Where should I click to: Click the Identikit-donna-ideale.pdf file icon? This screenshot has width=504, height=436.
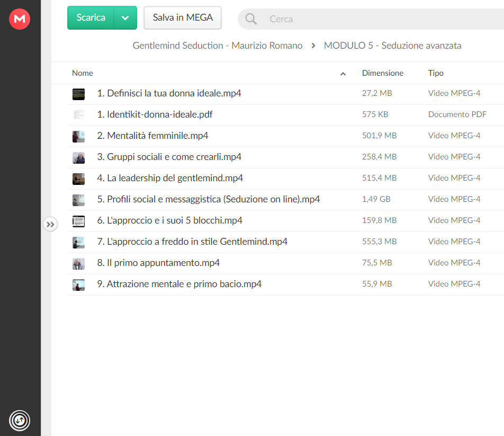[78, 115]
